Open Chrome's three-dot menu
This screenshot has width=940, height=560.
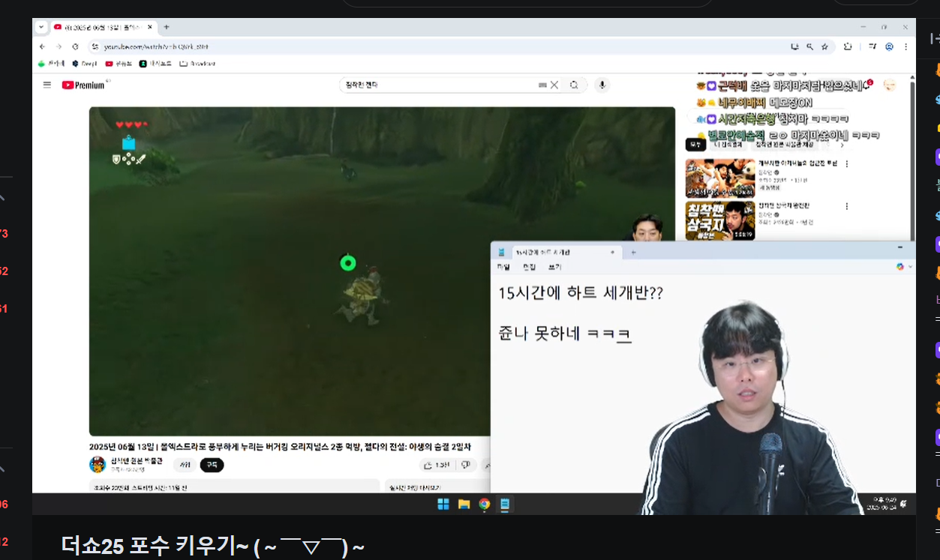(x=906, y=46)
